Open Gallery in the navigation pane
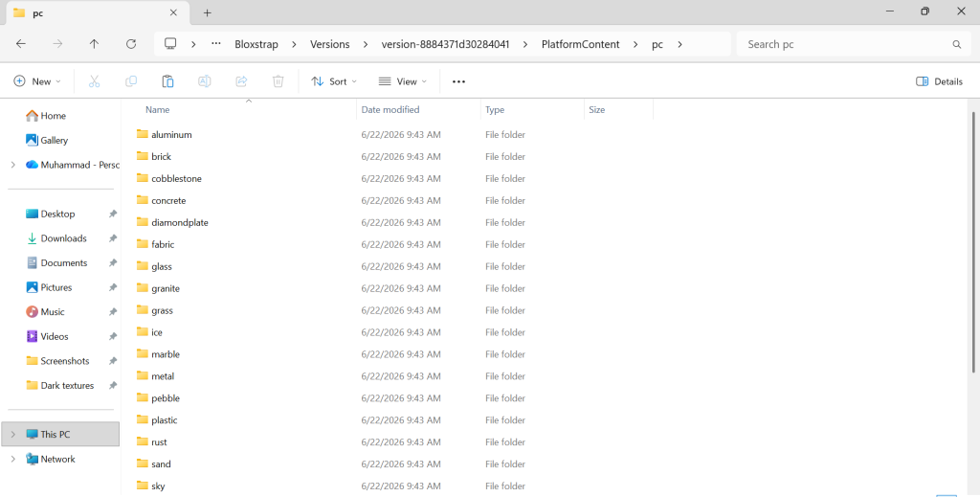980x497 pixels. [x=46, y=140]
